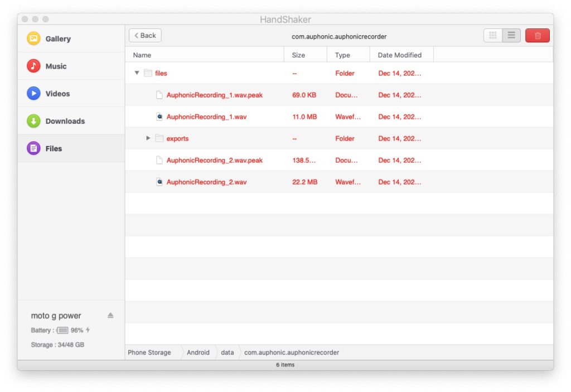Select the files folder name
Screen dimensions: 571x392
click(161, 73)
